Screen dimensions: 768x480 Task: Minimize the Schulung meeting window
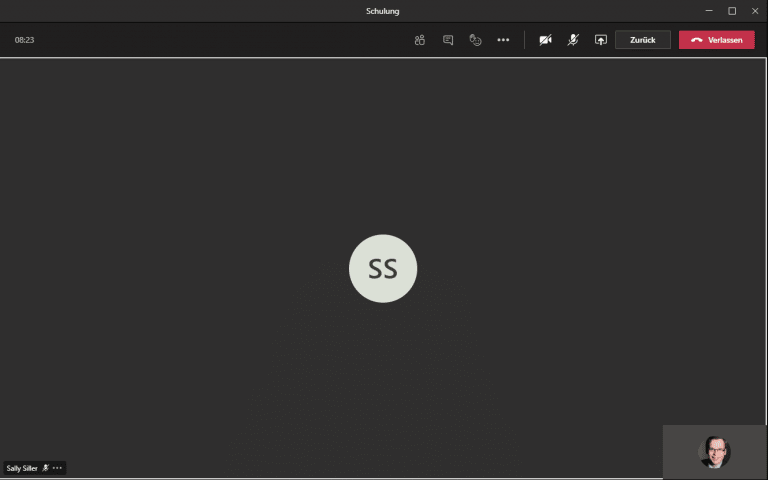pyautogui.click(x=709, y=11)
